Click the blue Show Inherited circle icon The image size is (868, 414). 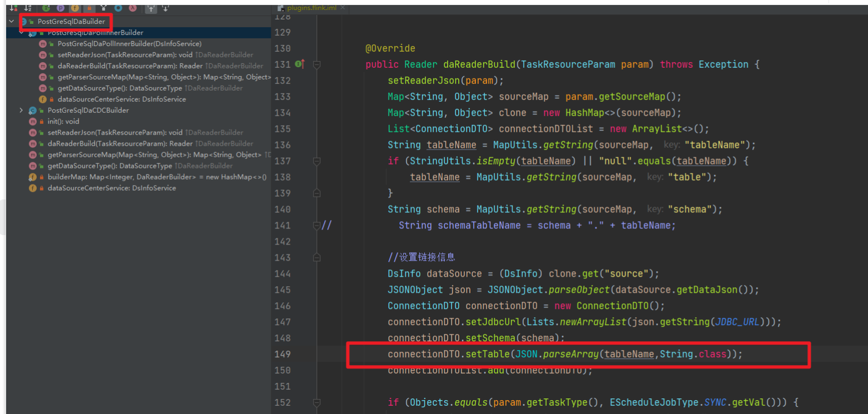pos(118,8)
